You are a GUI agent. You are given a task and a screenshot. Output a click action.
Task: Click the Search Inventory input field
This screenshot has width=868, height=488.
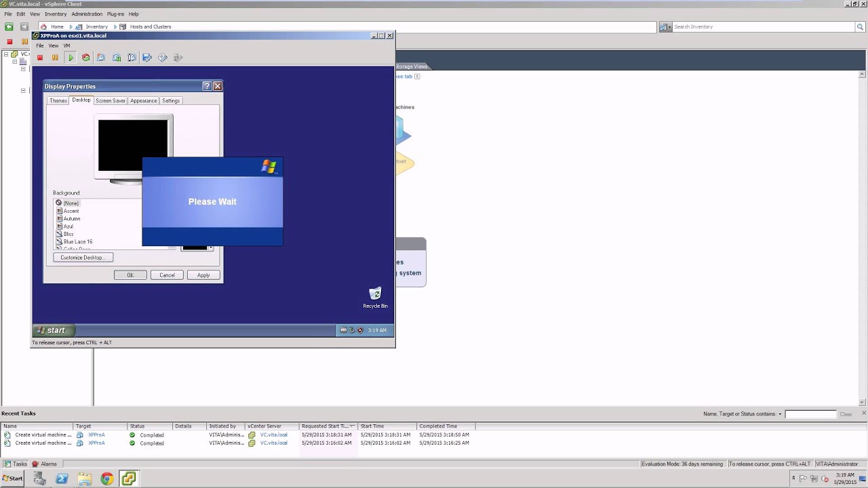[764, 26]
